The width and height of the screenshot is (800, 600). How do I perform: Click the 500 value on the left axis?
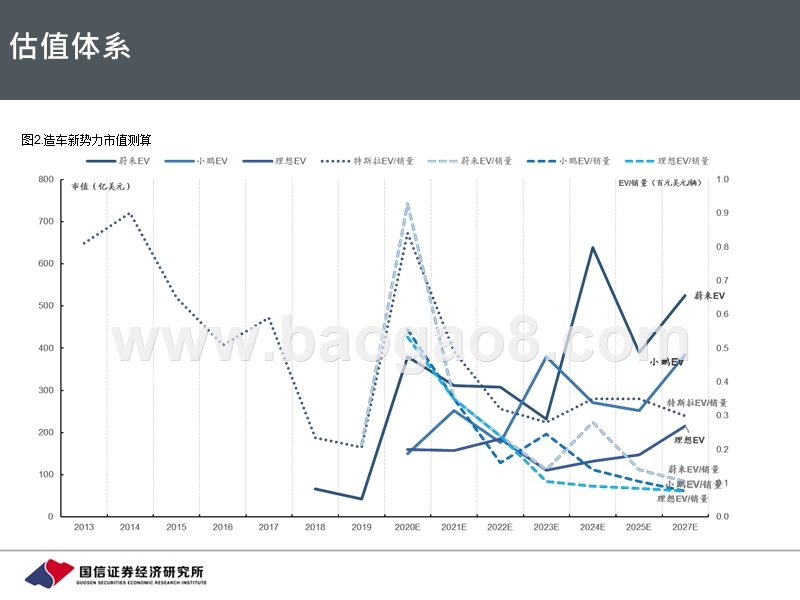tap(46, 306)
